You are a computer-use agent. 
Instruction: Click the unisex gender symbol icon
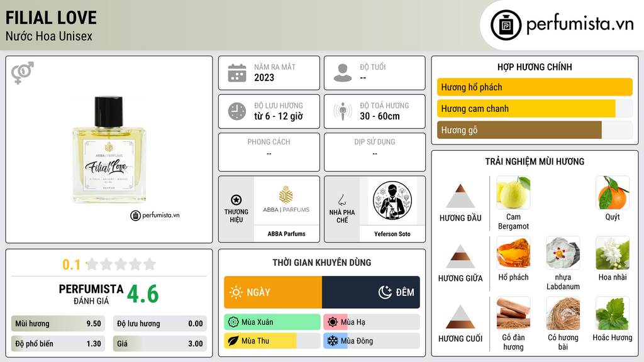tap(23, 73)
